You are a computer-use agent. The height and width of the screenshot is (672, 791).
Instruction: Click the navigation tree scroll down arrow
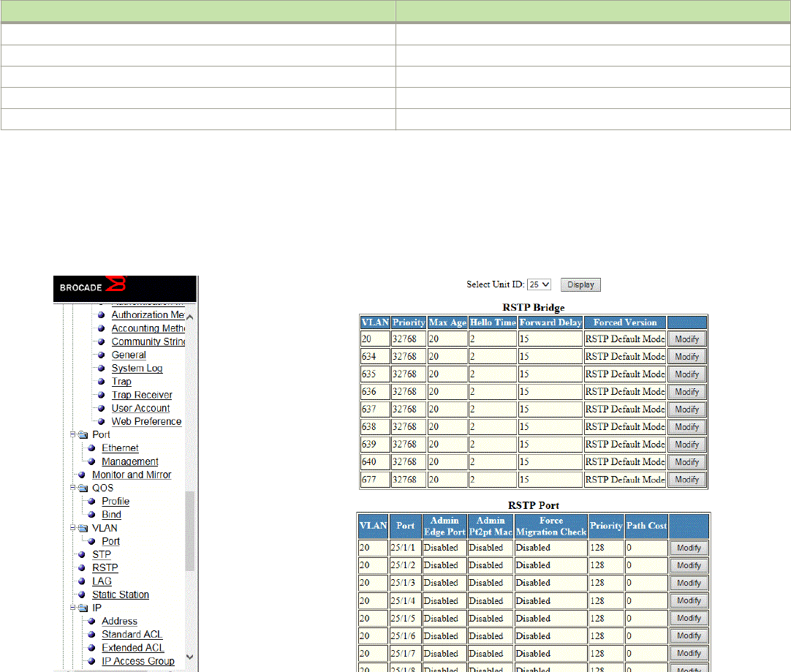point(189,657)
